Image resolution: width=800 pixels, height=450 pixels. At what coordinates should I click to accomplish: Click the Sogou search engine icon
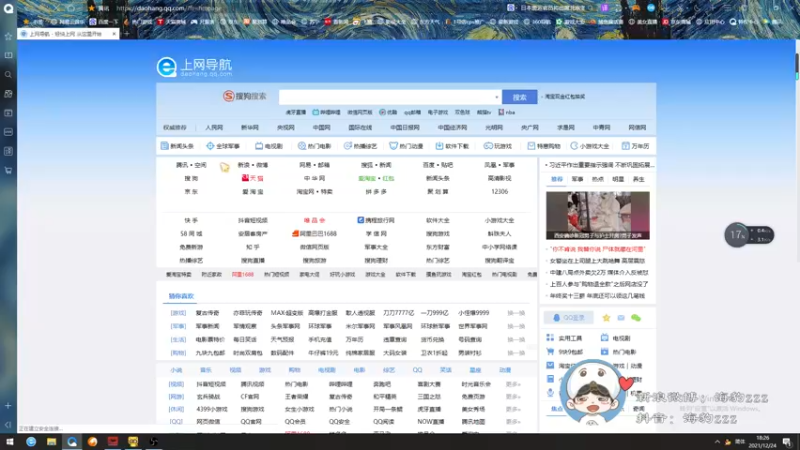pyautogui.click(x=229, y=96)
